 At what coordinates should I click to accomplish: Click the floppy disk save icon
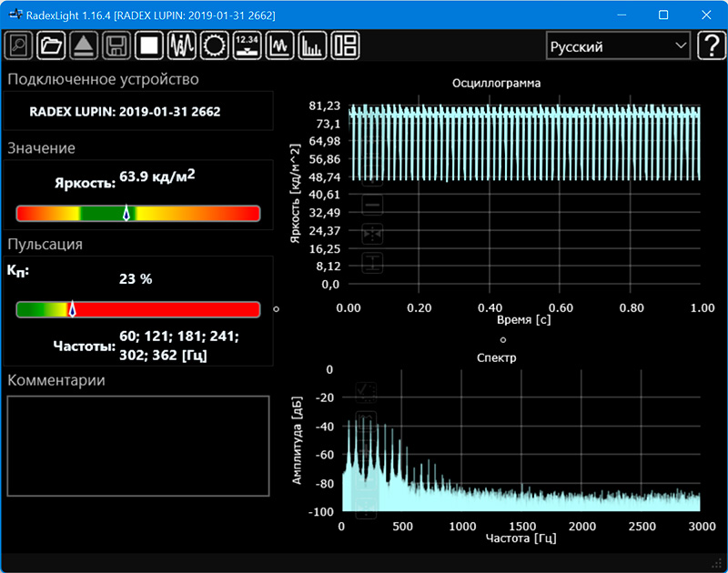tap(116, 45)
